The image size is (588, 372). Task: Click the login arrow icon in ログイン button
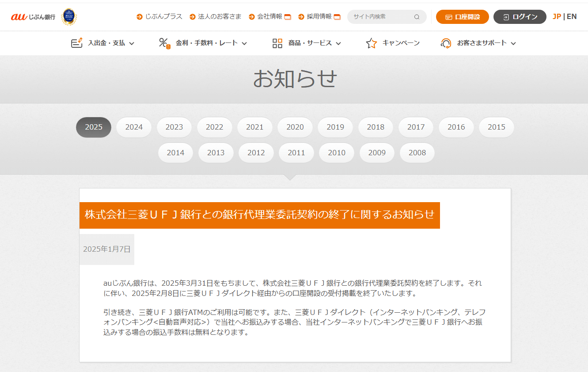pos(506,17)
